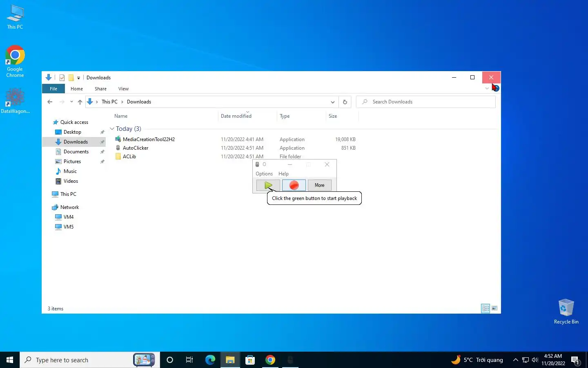Open the Home ribbon tab
588x368 pixels.
(77, 89)
